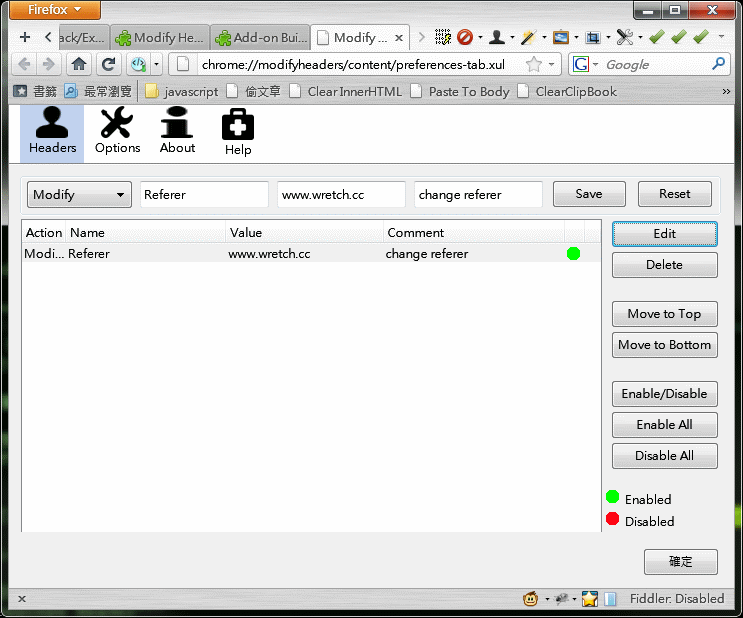The image size is (743, 618).
Task: Click the Firefox home button
Action: pyautogui.click(x=79, y=64)
